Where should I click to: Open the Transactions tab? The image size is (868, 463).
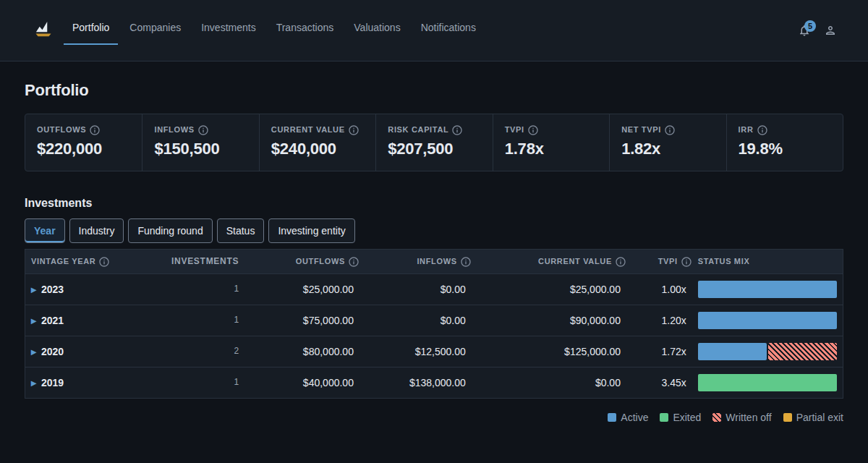click(x=305, y=27)
